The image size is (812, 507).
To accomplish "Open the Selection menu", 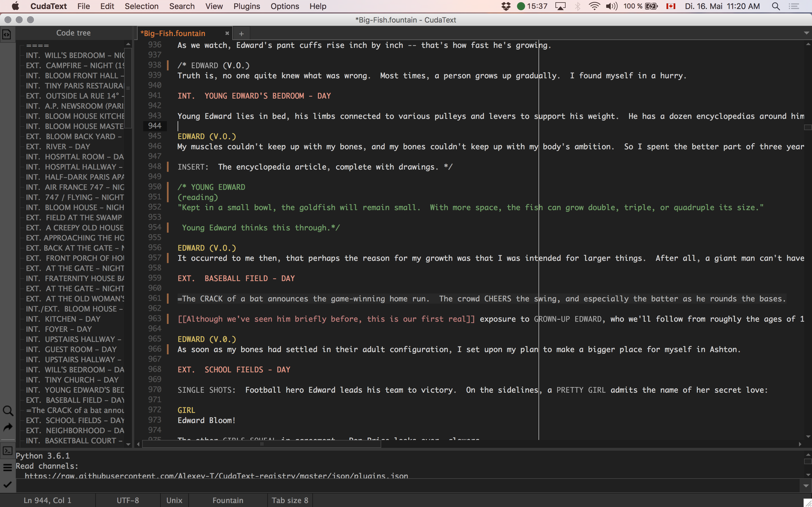I will click(x=141, y=6).
